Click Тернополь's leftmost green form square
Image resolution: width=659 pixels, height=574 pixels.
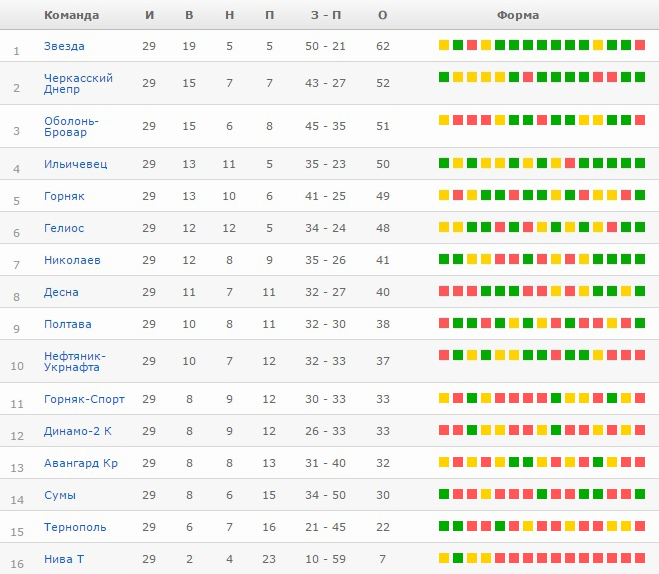(x=444, y=526)
